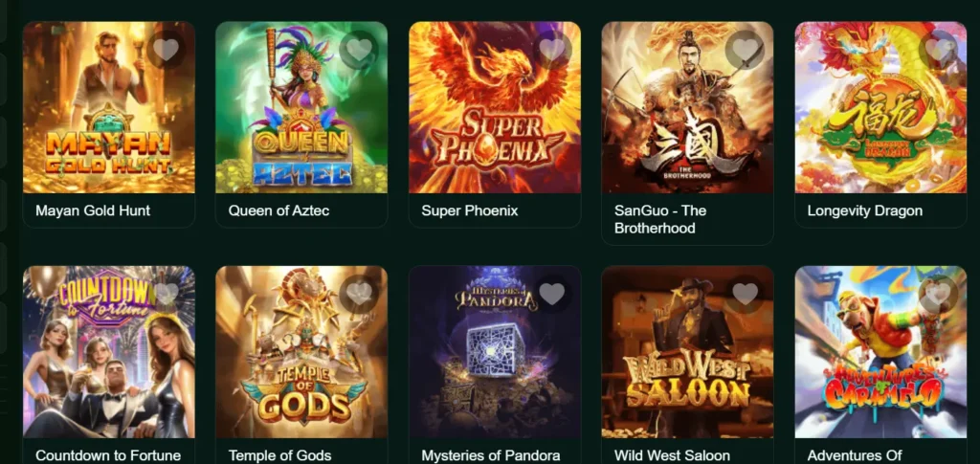Viewport: 980px width, 464px height.
Task: Mark Temple of Gods as favorite
Action: coord(359,294)
